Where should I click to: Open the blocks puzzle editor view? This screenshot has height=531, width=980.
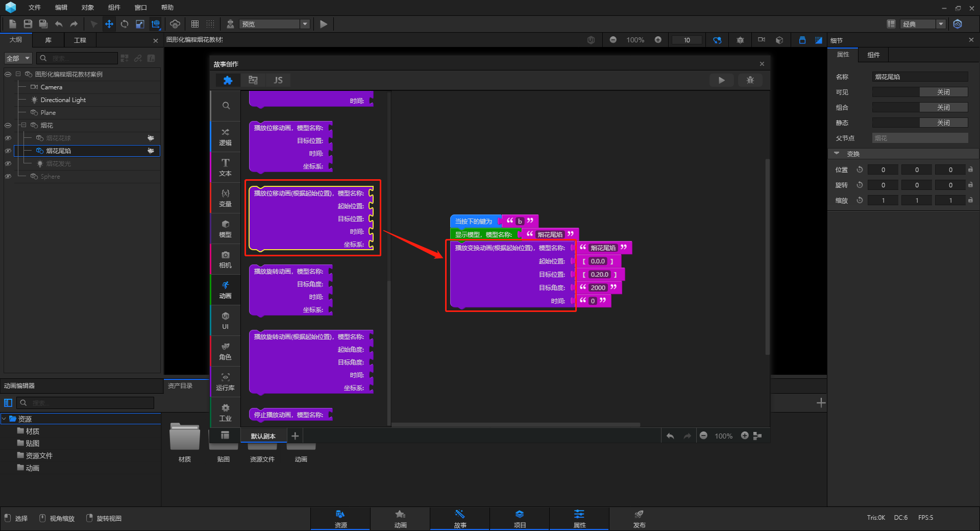(x=228, y=80)
